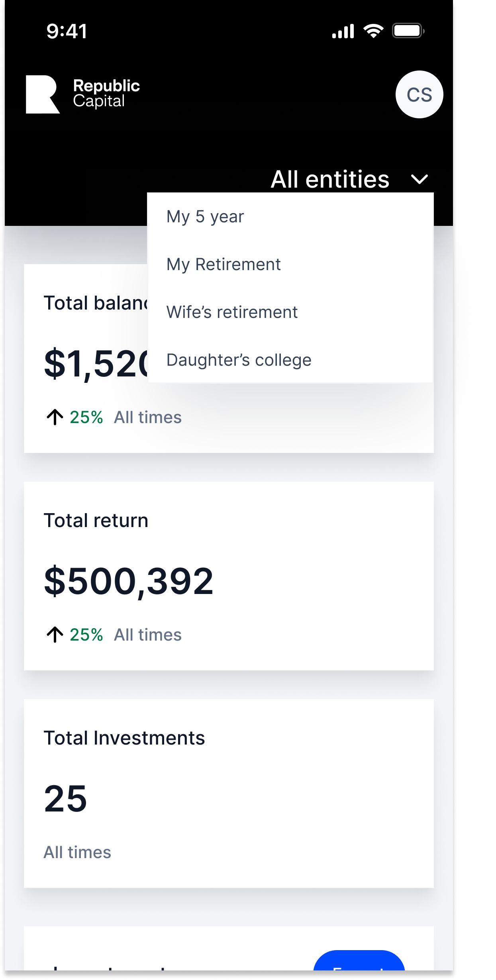Collapse the entities chevron arrow

(x=420, y=179)
